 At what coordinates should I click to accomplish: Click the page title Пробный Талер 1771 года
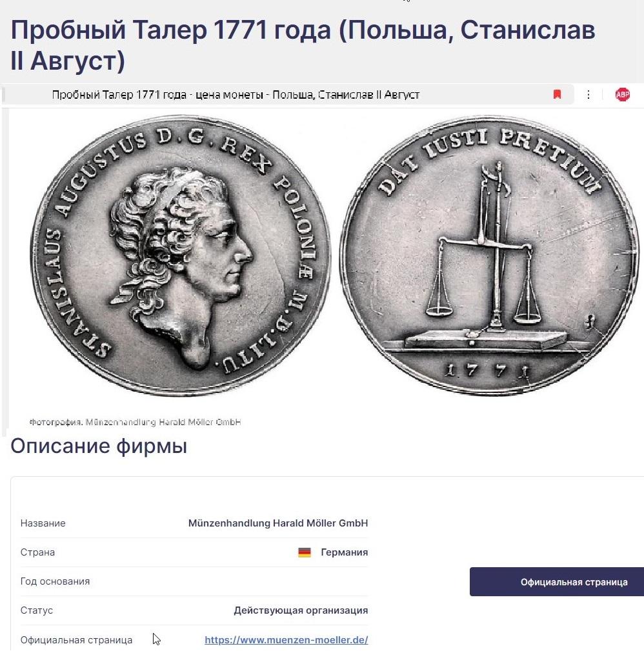pos(303,45)
